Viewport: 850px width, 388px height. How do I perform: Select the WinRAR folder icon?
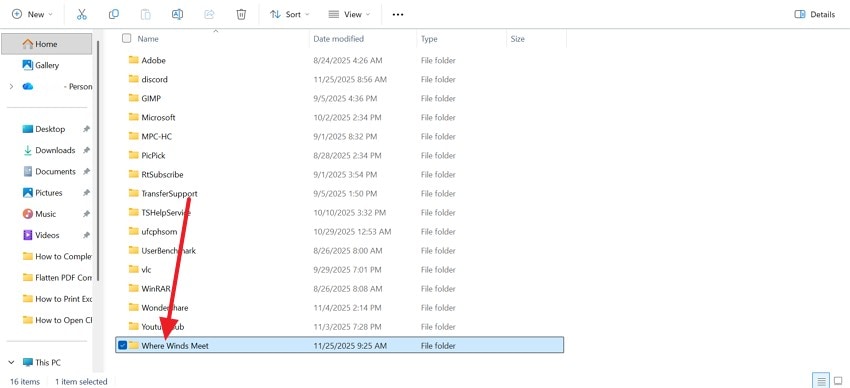pos(133,288)
